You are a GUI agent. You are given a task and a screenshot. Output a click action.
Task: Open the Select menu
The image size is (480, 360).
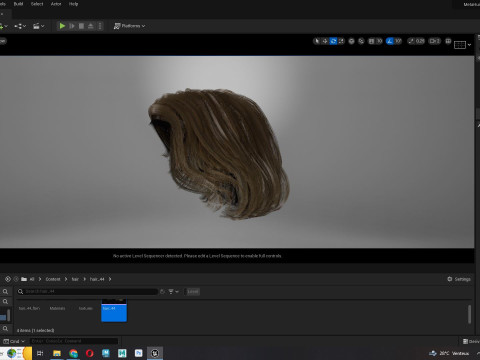coord(37,4)
